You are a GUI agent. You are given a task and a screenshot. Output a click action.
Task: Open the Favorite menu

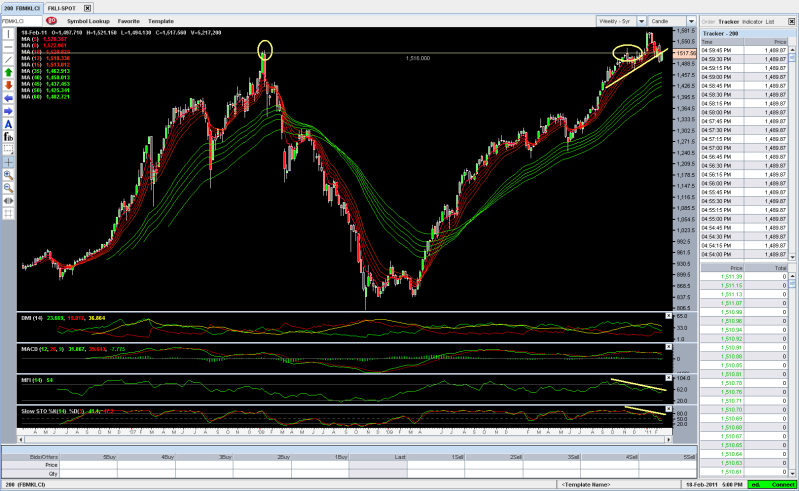[x=128, y=21]
